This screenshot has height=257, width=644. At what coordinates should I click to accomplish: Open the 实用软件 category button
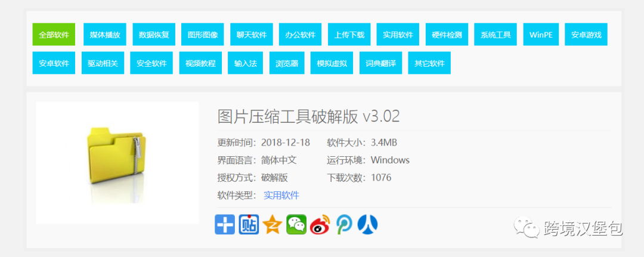(x=398, y=35)
